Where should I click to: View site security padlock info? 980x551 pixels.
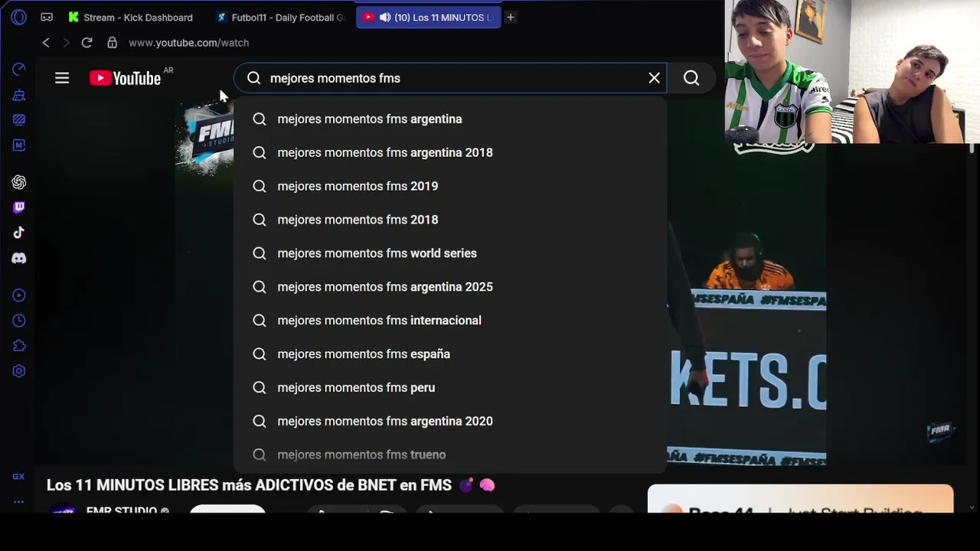click(113, 43)
